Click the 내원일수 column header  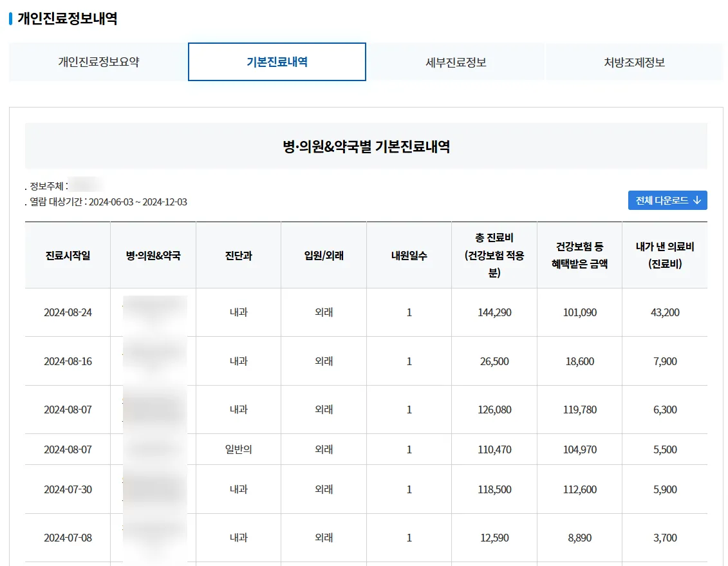409,254
